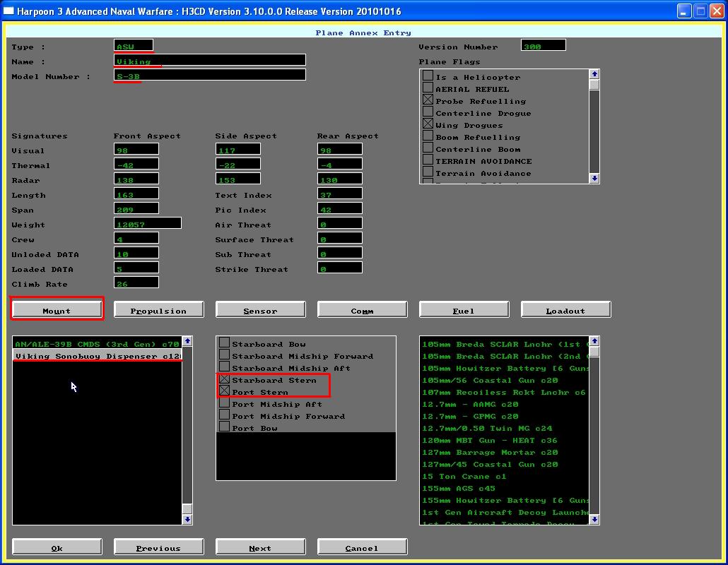Open the Fuel section
Screen dimensions: 728x565
464,309
